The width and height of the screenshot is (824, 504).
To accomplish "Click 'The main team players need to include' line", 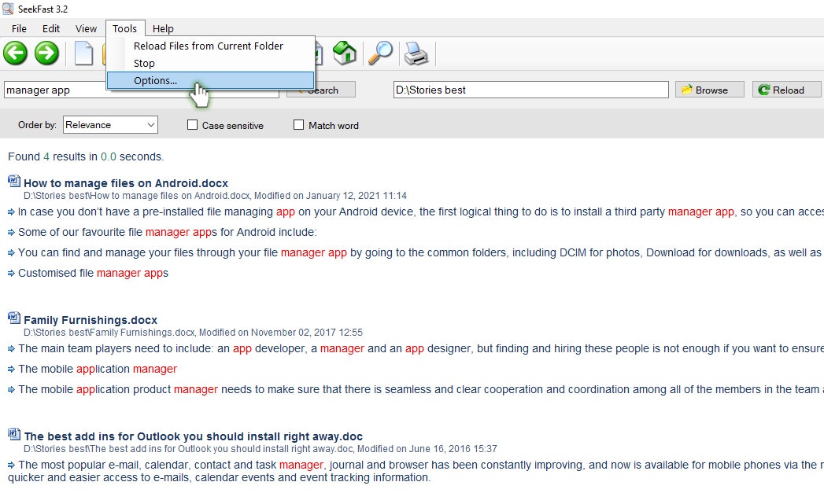I will [420, 348].
